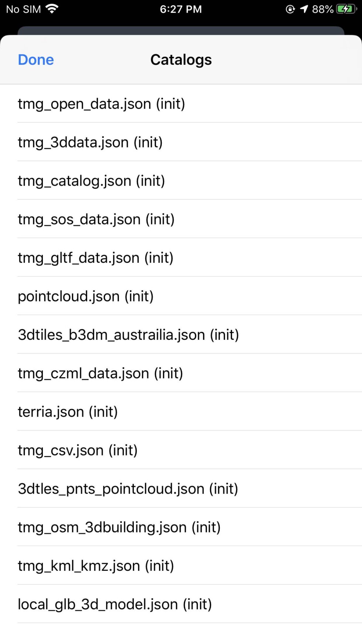Load the pointcloud.json catalog
The image size is (362, 644).
(86, 296)
